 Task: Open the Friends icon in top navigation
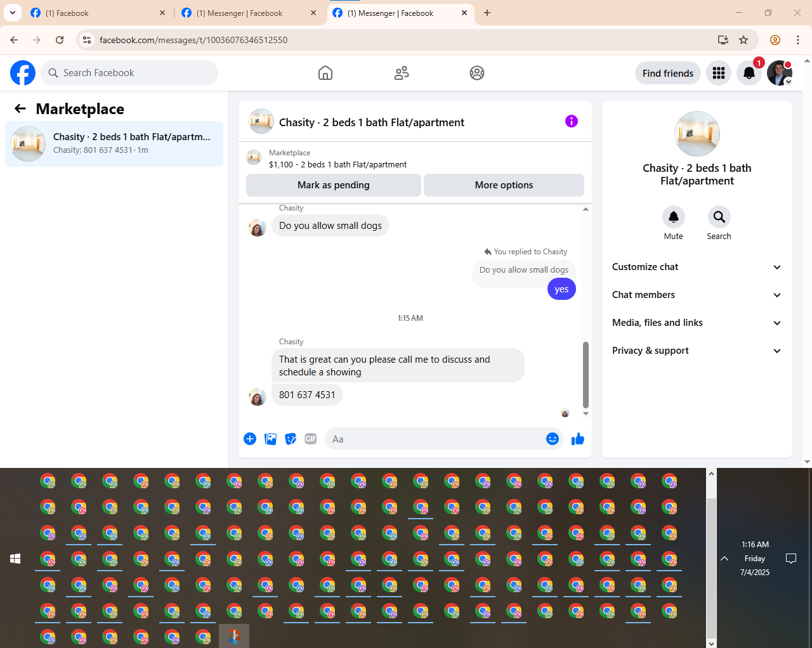(402, 73)
